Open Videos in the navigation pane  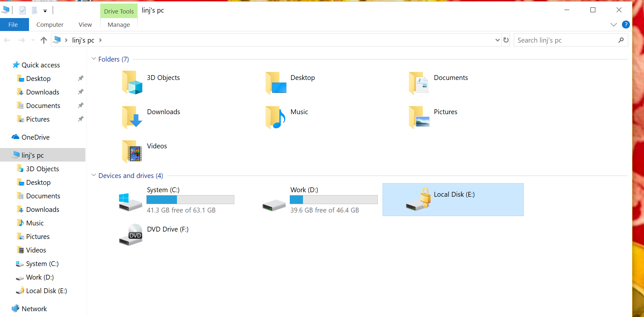click(36, 250)
